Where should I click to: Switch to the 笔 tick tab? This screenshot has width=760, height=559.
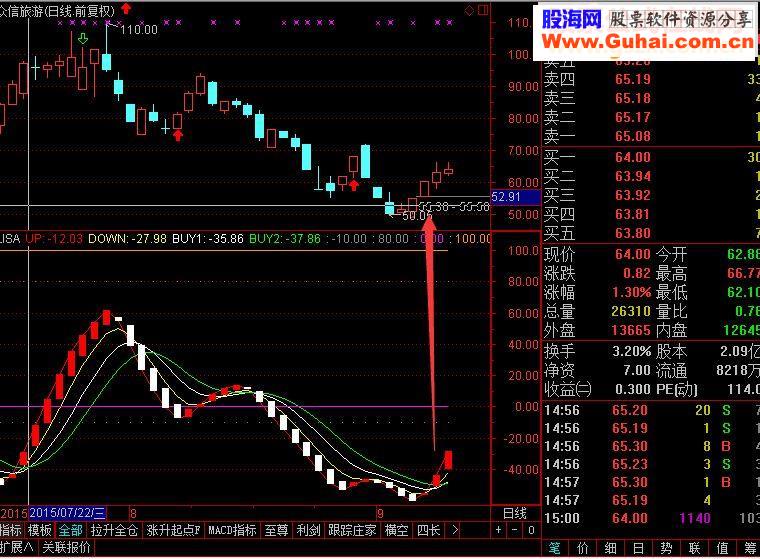click(x=555, y=548)
